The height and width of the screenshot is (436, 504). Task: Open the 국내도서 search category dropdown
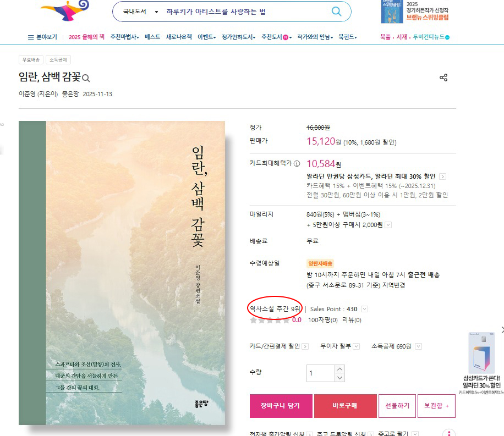[141, 12]
